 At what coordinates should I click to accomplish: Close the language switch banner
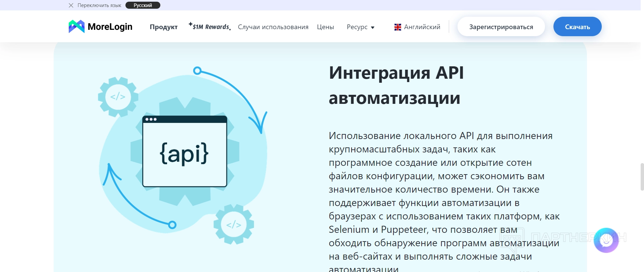tap(71, 5)
